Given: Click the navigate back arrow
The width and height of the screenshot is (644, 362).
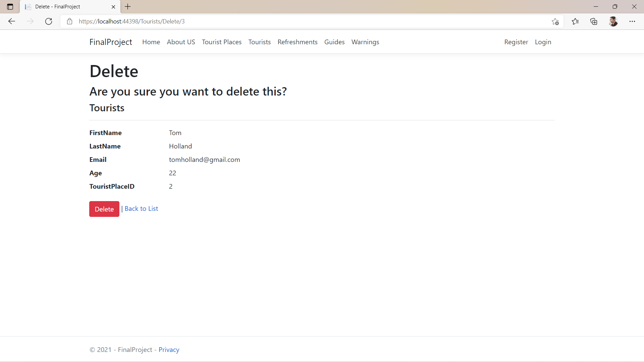Looking at the screenshot, I should (12, 21).
